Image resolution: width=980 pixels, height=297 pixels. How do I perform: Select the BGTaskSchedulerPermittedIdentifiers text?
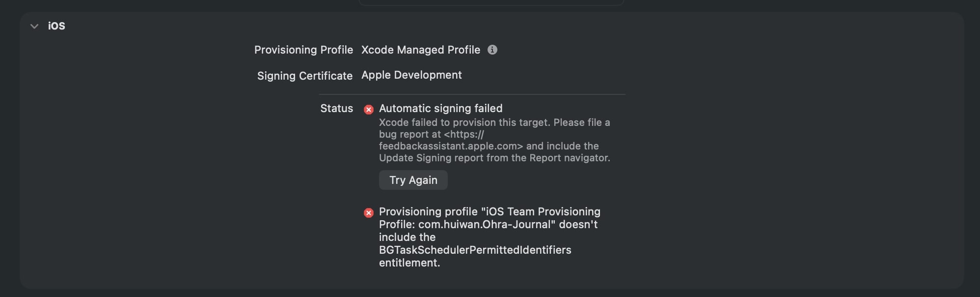[x=475, y=250]
